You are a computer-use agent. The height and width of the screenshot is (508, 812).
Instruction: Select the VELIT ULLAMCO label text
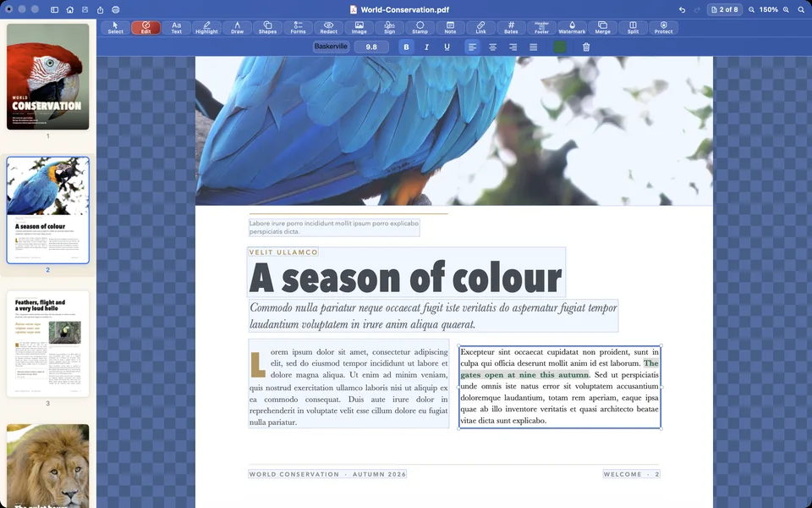click(x=283, y=252)
